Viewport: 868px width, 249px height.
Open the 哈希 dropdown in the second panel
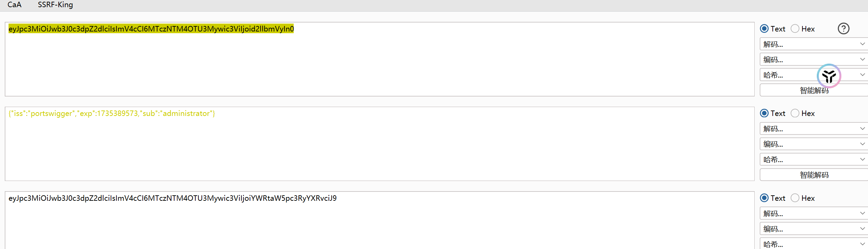(x=813, y=159)
